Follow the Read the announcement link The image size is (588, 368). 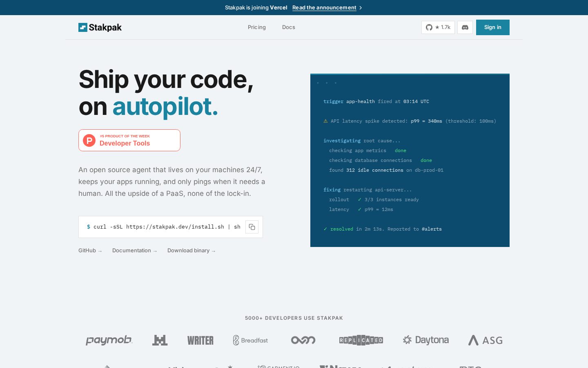click(x=324, y=7)
